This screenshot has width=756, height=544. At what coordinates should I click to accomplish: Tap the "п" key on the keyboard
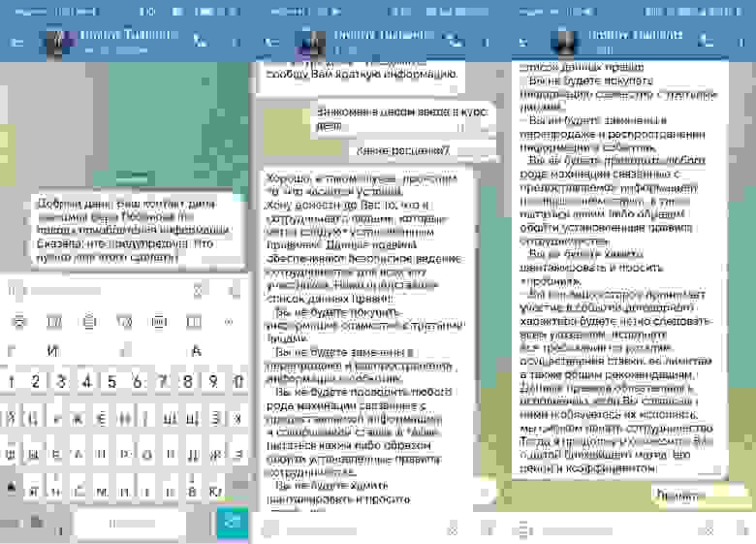click(102, 454)
